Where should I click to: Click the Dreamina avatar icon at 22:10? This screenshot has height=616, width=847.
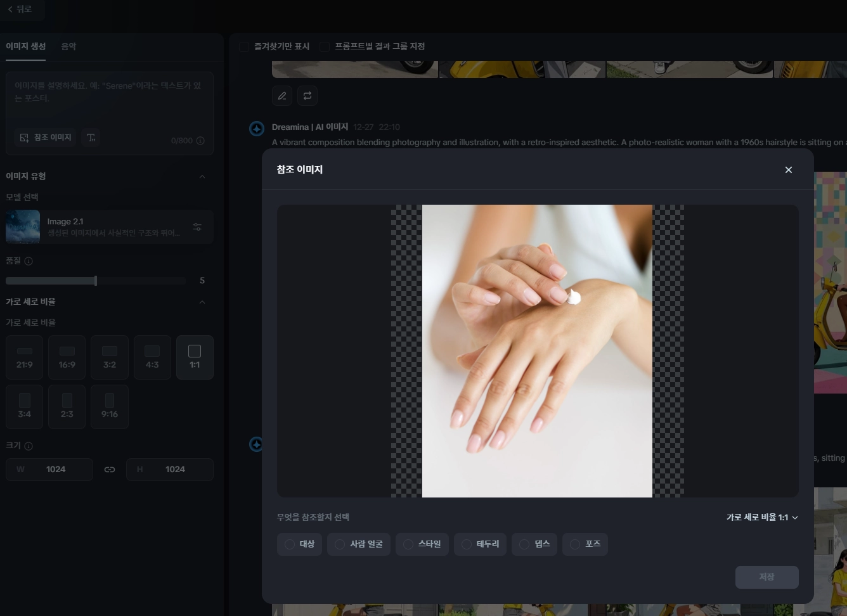click(257, 129)
